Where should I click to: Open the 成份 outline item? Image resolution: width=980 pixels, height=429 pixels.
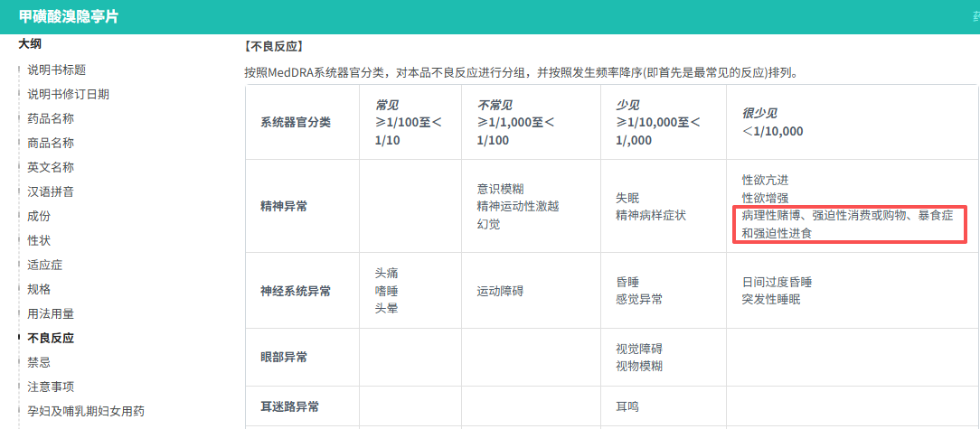tap(39, 216)
